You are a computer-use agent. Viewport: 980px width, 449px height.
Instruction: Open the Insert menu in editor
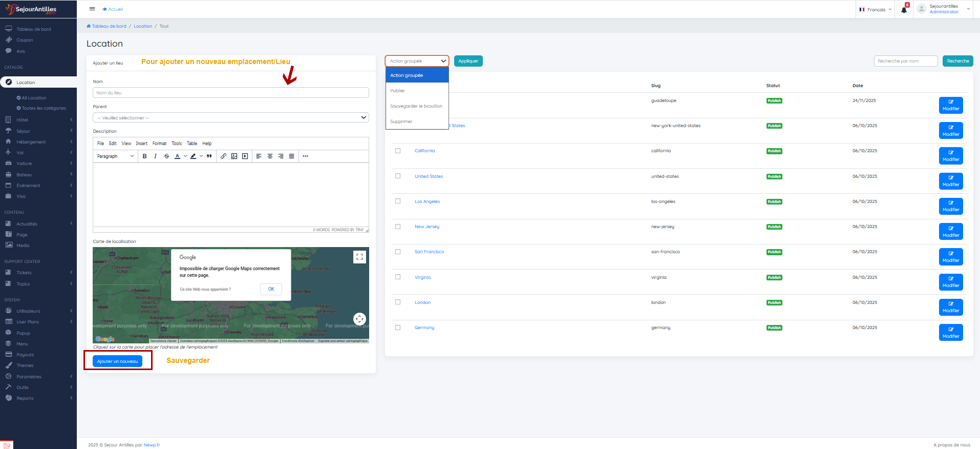point(141,144)
